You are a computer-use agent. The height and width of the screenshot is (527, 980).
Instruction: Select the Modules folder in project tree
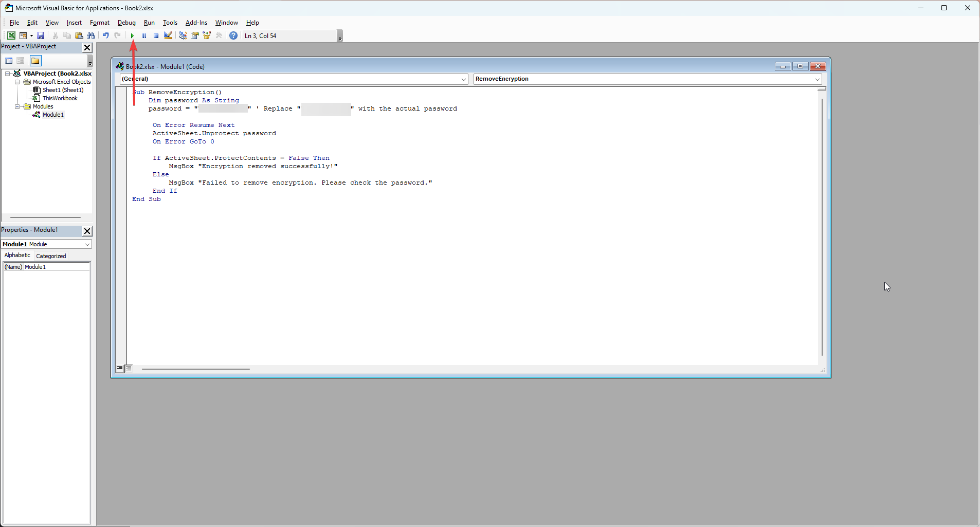pos(43,106)
